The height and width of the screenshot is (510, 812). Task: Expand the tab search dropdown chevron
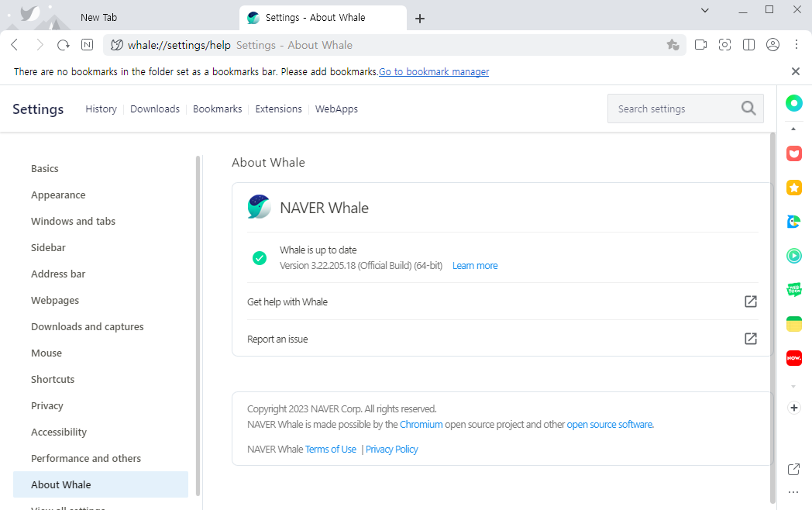[705, 10]
